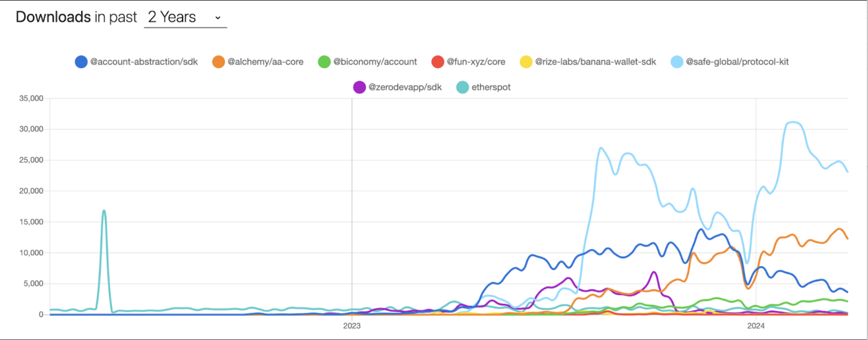868x340 pixels.
Task: Hide the etherspot series via its label
Action: tap(491, 87)
